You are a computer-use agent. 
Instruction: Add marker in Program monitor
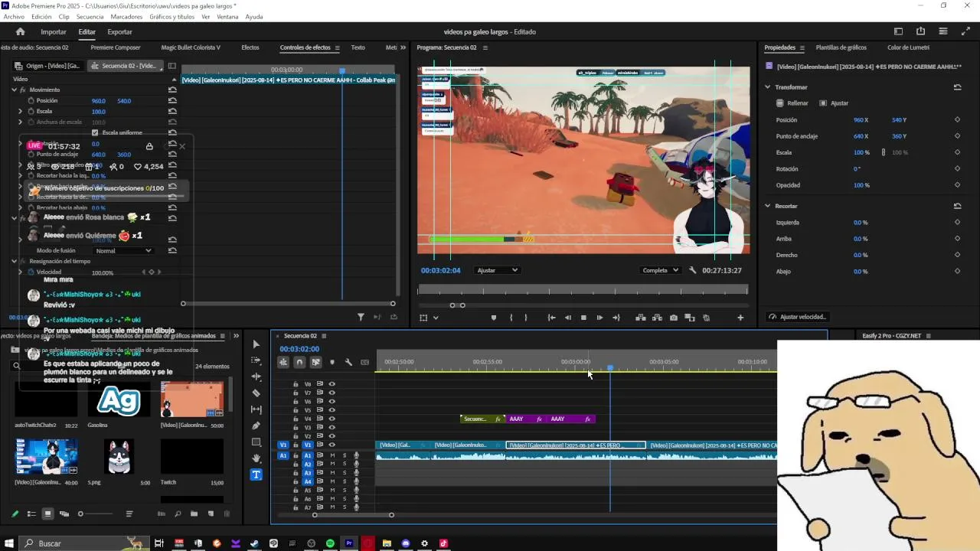[493, 318]
